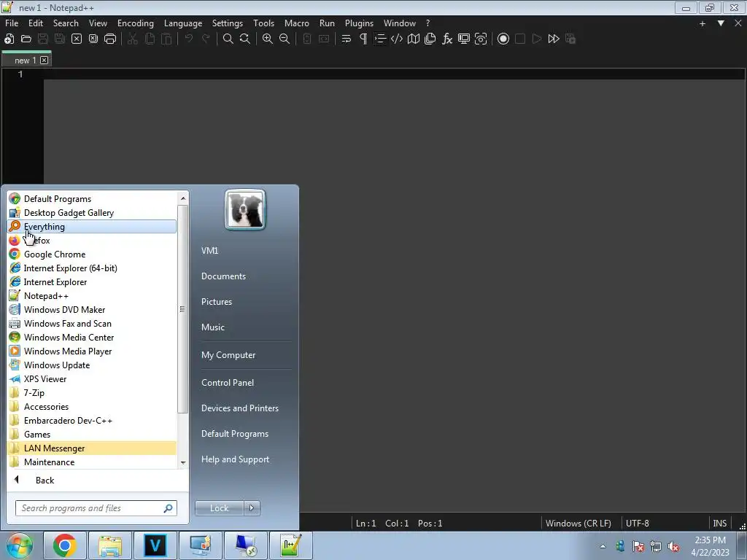Open Windows Explorer from the taskbar
This screenshot has height=560, width=747.
click(110, 545)
